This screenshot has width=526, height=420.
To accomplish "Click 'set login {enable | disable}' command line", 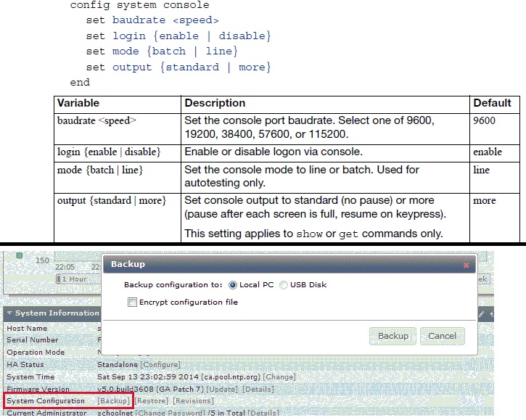I will tap(178, 36).
